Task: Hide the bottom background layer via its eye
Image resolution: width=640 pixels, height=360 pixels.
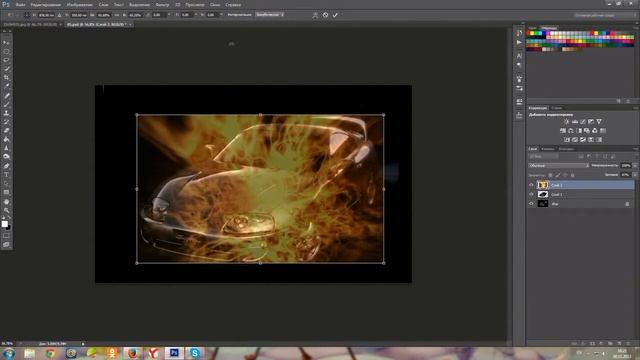Action: (x=531, y=204)
